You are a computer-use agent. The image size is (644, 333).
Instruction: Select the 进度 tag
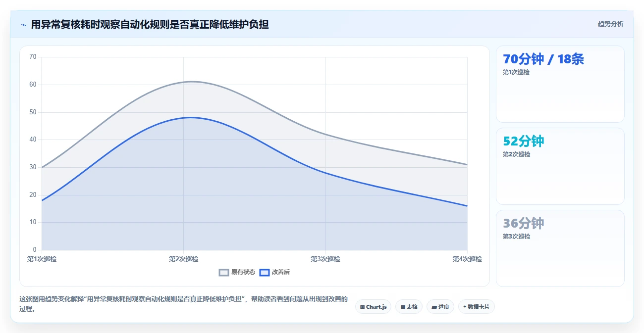click(x=440, y=307)
